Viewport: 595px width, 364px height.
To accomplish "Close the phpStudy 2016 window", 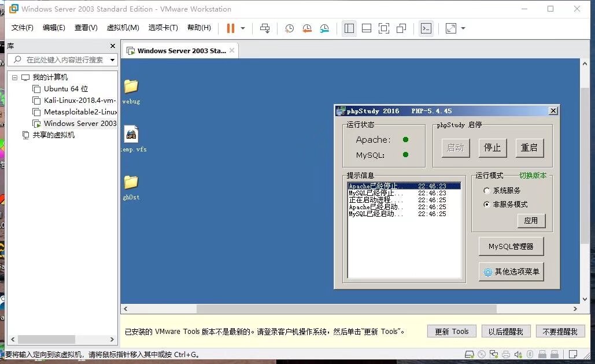I will tap(553, 111).
